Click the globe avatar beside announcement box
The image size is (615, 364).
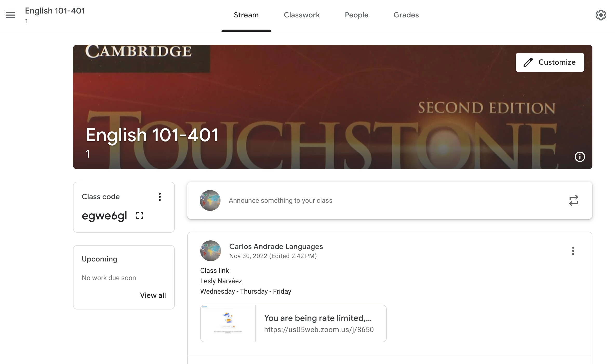tap(210, 200)
